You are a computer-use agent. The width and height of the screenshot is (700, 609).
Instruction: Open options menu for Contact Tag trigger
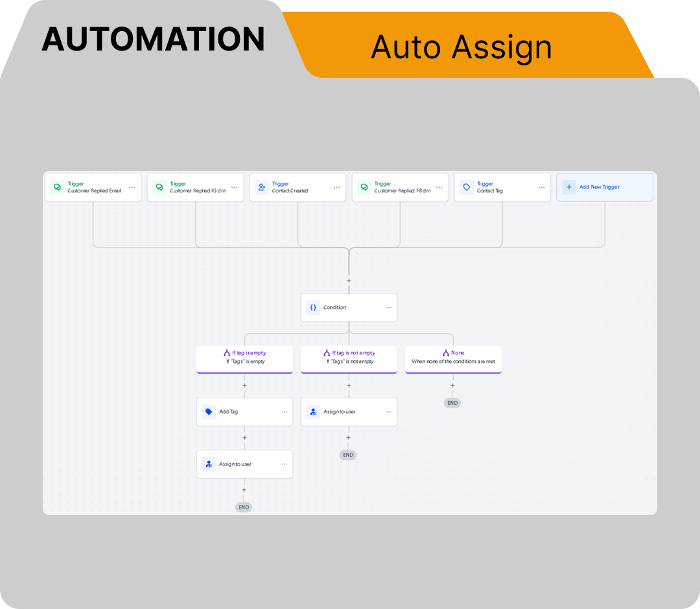coord(542,187)
